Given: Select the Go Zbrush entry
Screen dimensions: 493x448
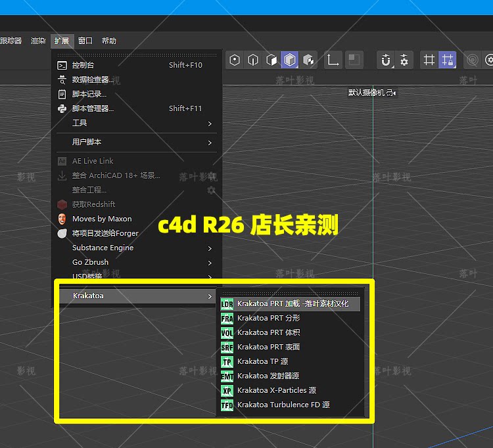Looking at the screenshot, I should click(137, 262).
